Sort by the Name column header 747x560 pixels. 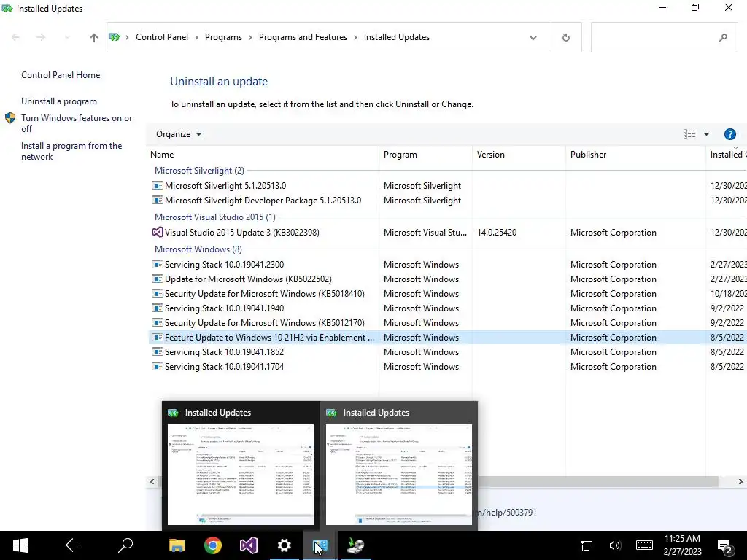coord(264,155)
